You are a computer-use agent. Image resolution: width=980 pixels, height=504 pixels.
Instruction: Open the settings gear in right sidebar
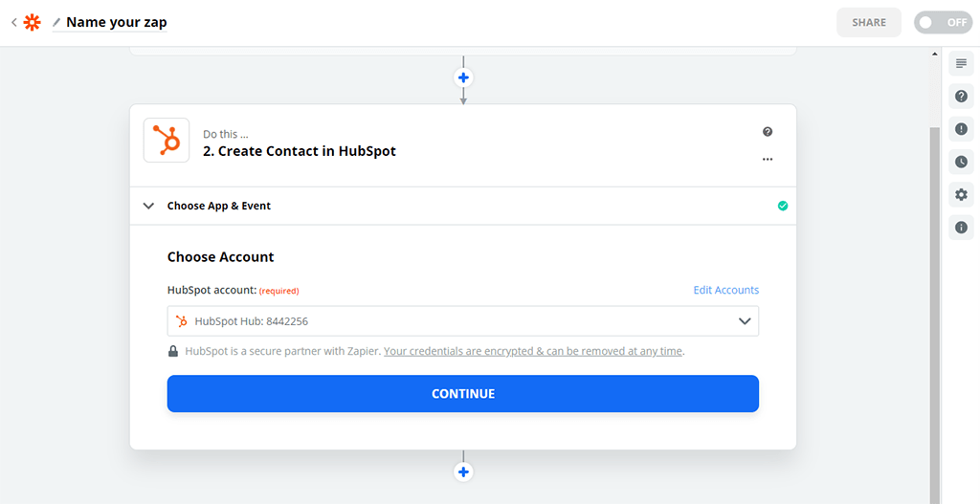(961, 195)
